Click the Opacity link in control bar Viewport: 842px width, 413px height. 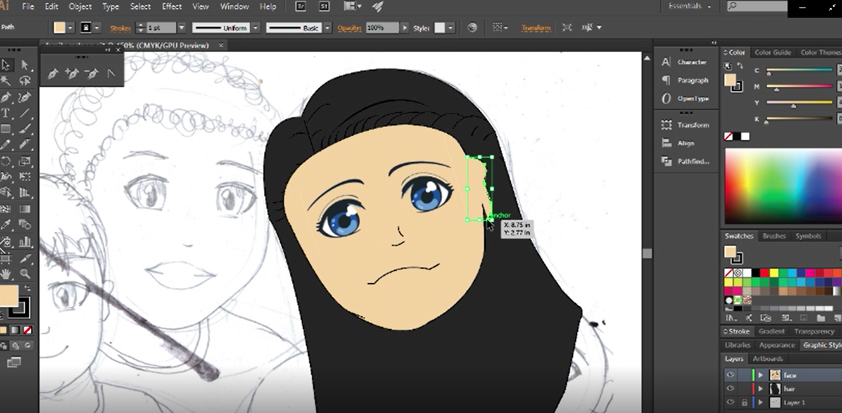(349, 28)
